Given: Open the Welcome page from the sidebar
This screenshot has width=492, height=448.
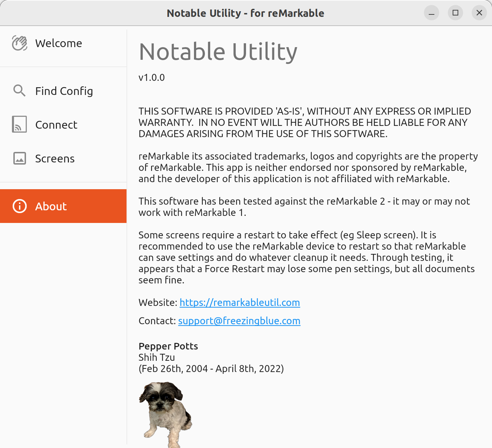Looking at the screenshot, I should point(58,43).
